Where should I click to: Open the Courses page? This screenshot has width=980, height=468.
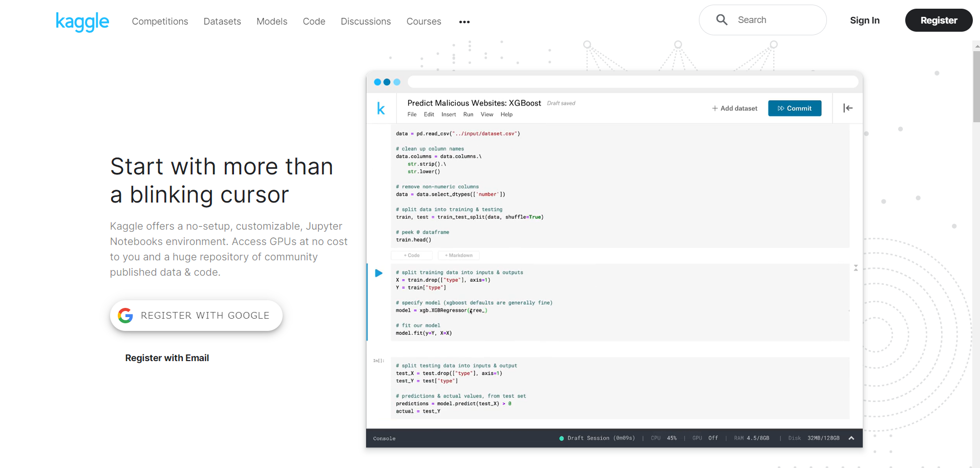tap(423, 21)
